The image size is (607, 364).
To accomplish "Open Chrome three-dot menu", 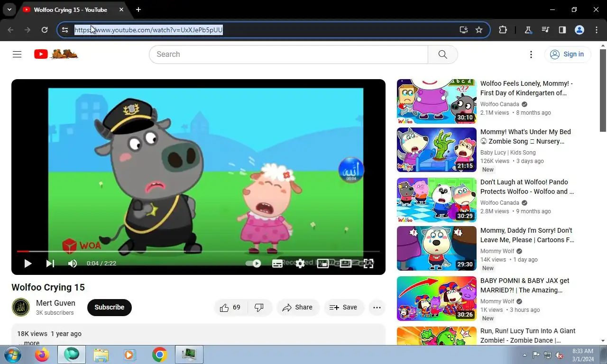I will 597,30.
